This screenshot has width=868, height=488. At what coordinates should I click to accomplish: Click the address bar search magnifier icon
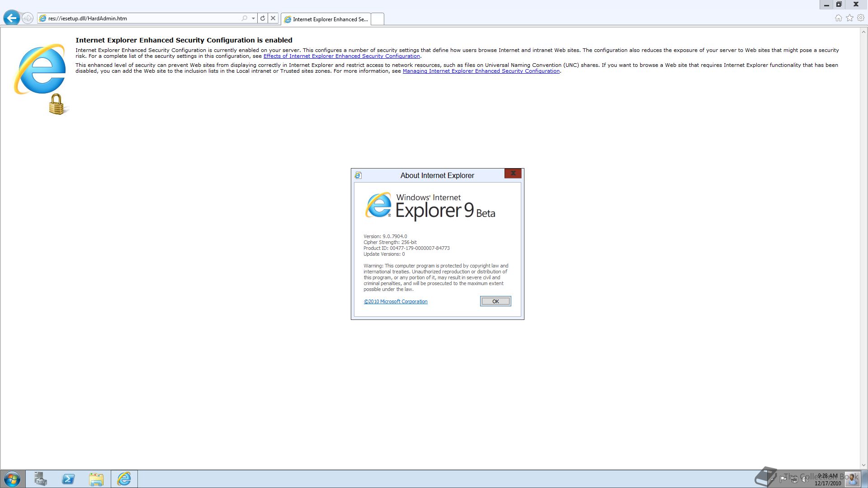[245, 19]
